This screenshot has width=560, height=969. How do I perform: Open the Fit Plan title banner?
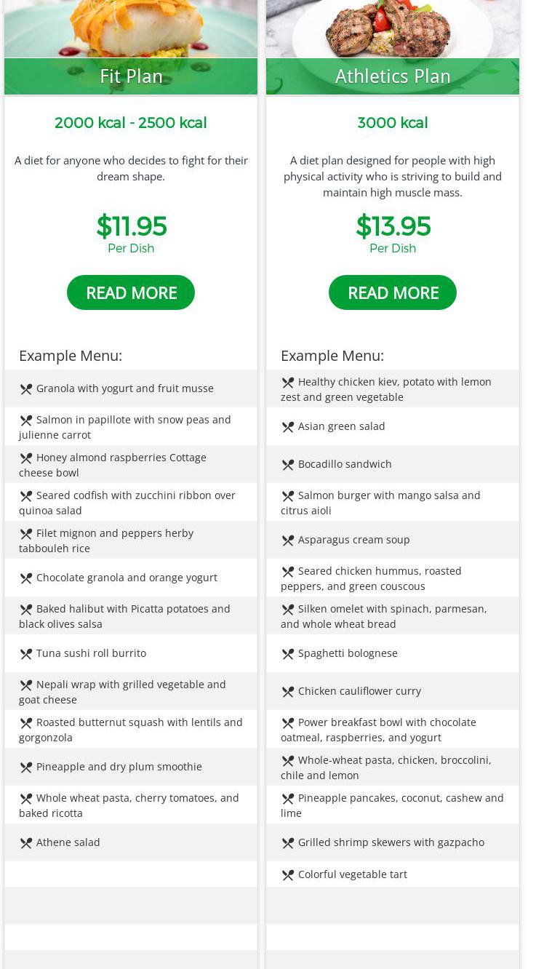tap(131, 76)
